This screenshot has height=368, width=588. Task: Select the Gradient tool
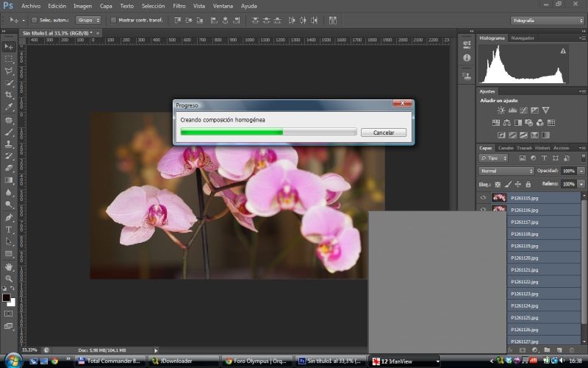click(x=9, y=180)
